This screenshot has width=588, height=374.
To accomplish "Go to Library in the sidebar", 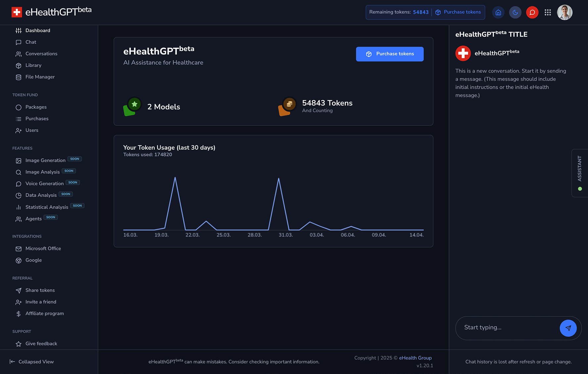I will [x=33, y=65].
